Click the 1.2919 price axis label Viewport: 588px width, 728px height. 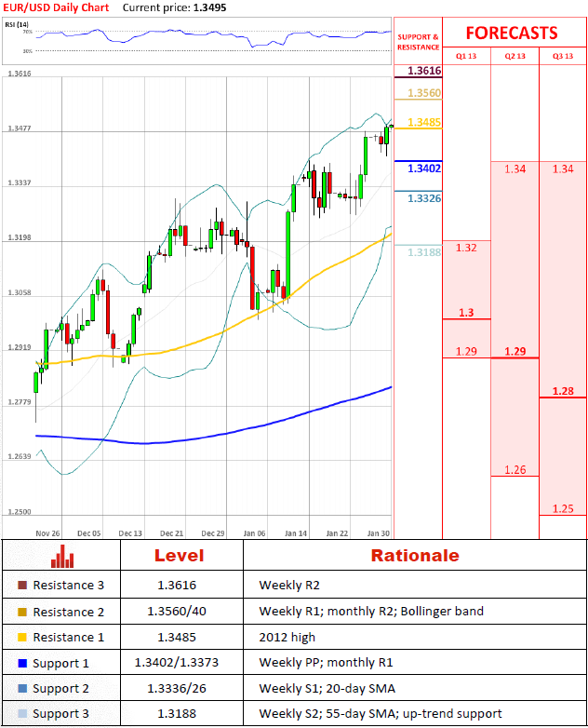point(20,347)
